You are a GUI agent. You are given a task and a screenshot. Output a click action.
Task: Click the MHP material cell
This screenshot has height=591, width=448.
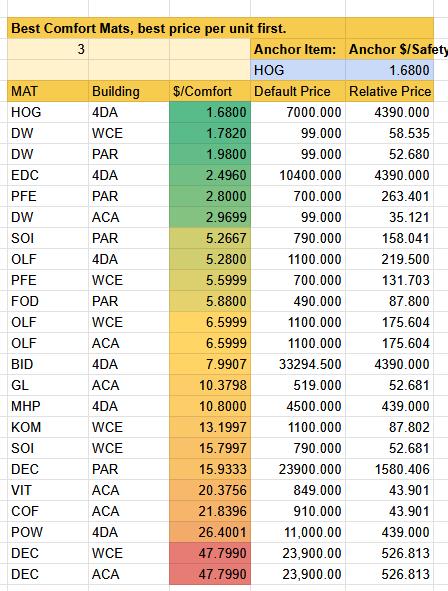coord(48,406)
